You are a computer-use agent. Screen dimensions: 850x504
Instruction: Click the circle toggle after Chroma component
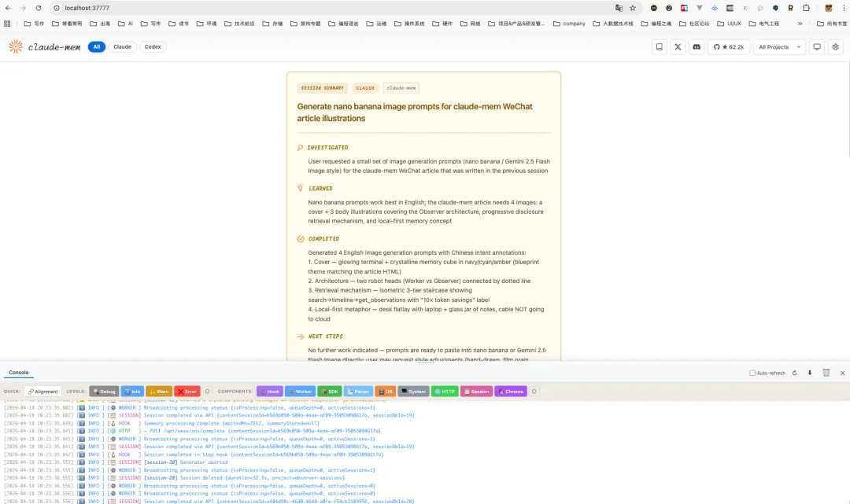pyautogui.click(x=534, y=392)
